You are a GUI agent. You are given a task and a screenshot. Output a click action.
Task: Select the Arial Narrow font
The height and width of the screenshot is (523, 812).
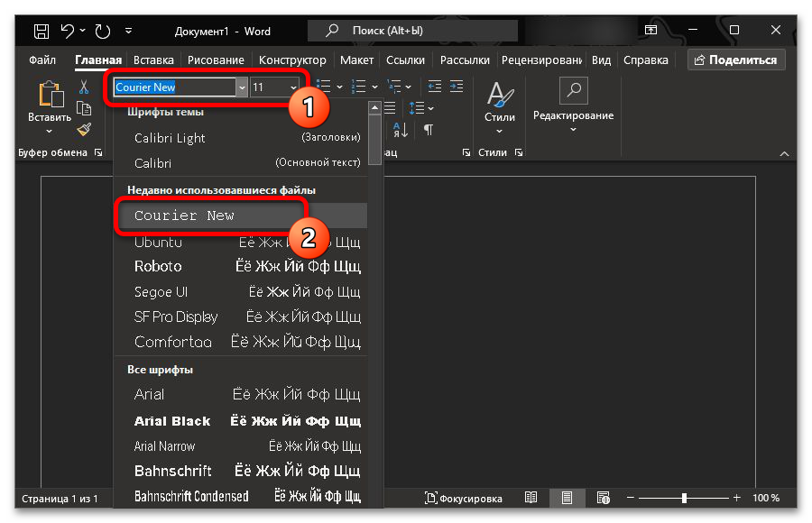240,445
